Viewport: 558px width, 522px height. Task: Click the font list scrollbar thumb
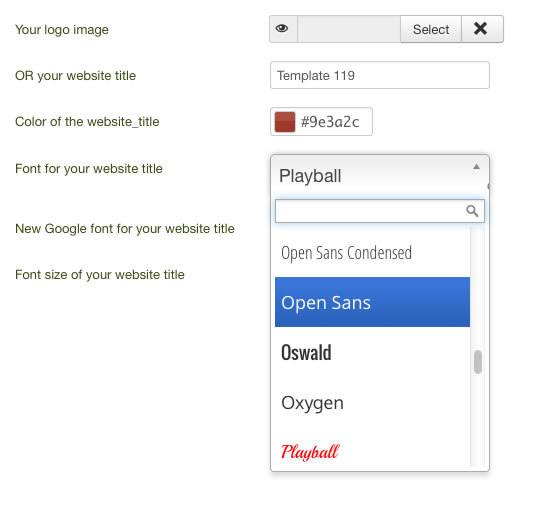[478, 362]
